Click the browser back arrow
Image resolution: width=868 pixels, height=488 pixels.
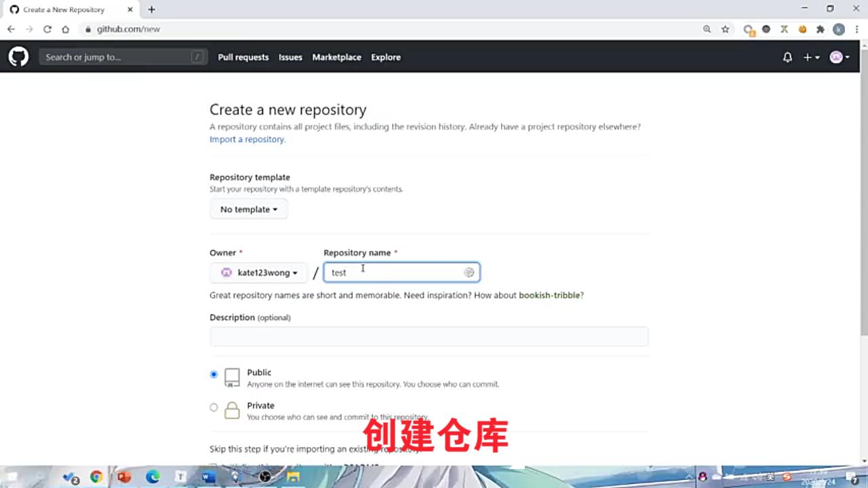pyautogui.click(x=11, y=29)
